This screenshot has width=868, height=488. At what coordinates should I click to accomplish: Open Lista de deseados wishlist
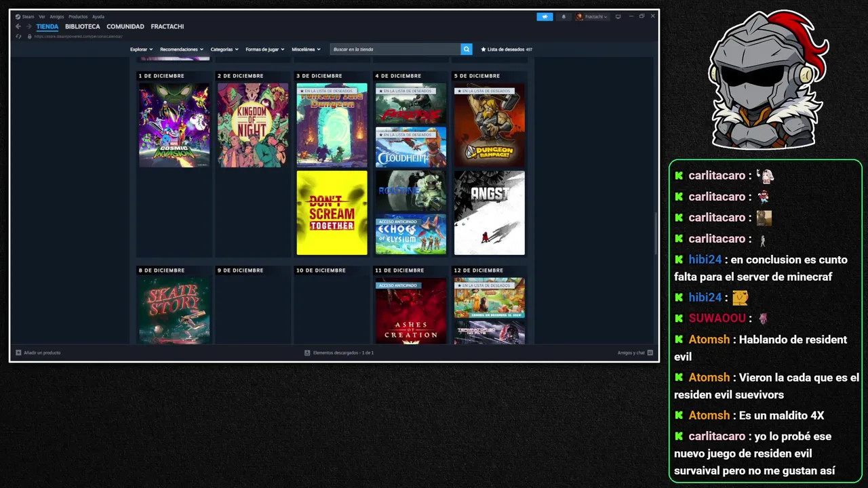coord(507,49)
